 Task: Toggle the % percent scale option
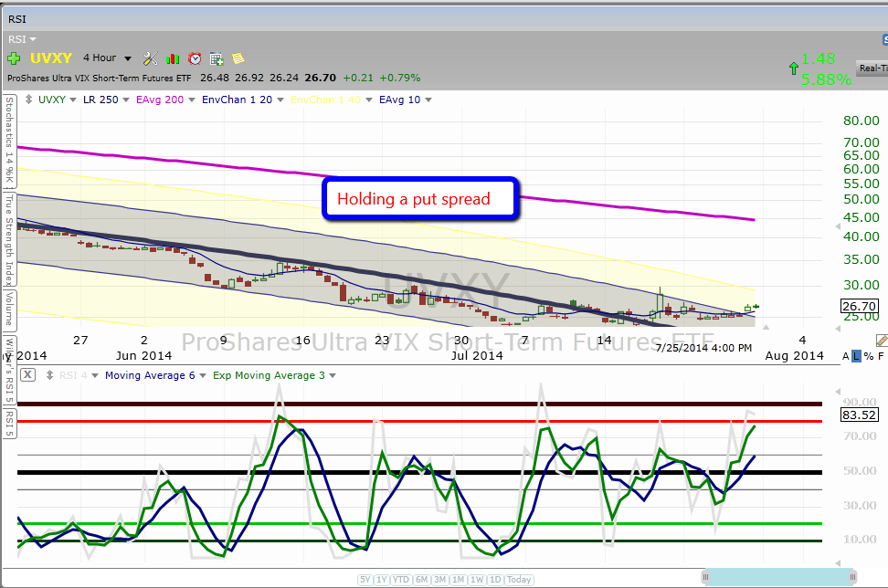[x=868, y=356]
